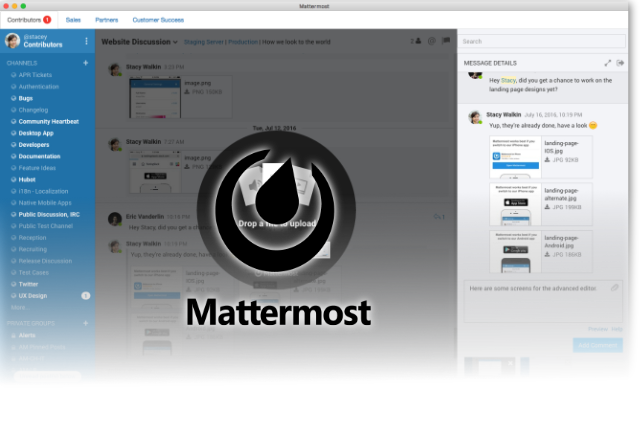The image size is (640, 422).
Task: Open the Contributors team tab
Action: [x=29, y=20]
